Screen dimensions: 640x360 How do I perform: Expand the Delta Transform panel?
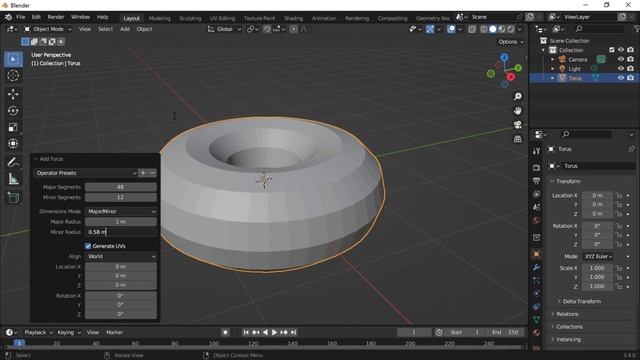coord(582,301)
